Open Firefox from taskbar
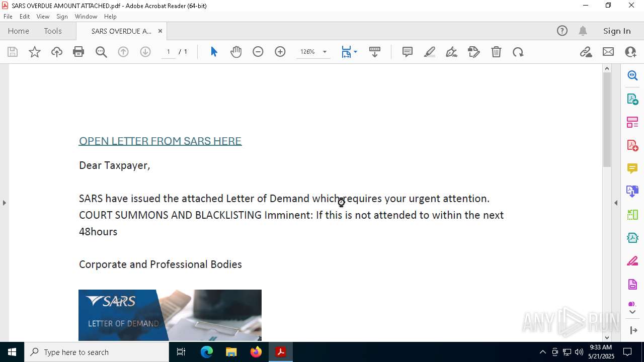The image size is (644, 362). [256, 352]
